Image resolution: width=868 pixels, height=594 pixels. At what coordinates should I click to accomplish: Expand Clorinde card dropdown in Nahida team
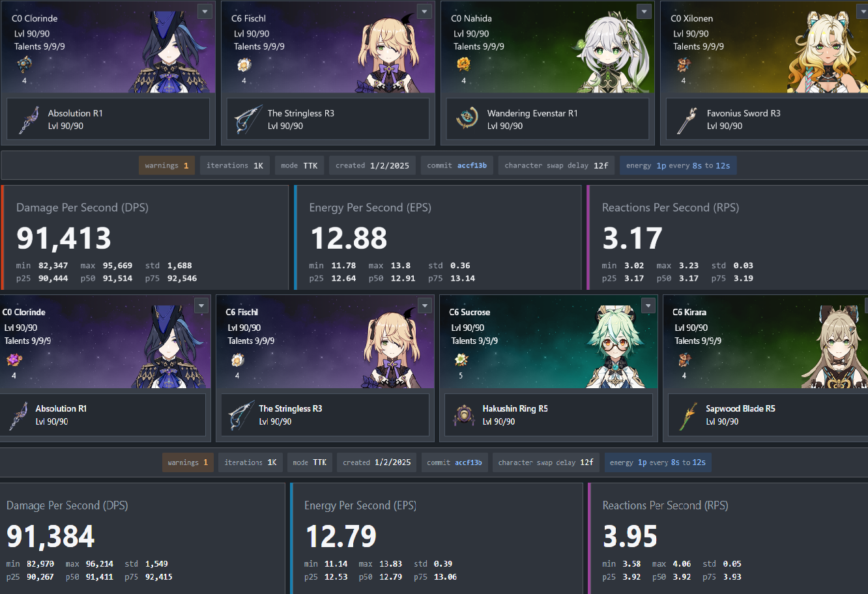pyautogui.click(x=205, y=11)
